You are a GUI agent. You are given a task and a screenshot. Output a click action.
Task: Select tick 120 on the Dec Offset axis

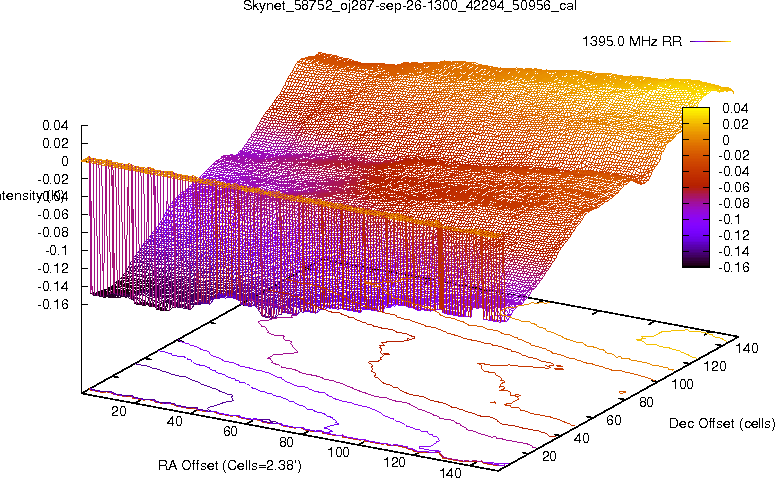point(715,366)
